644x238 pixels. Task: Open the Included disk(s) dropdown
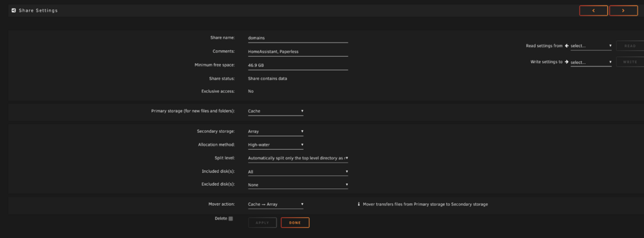coord(298,172)
